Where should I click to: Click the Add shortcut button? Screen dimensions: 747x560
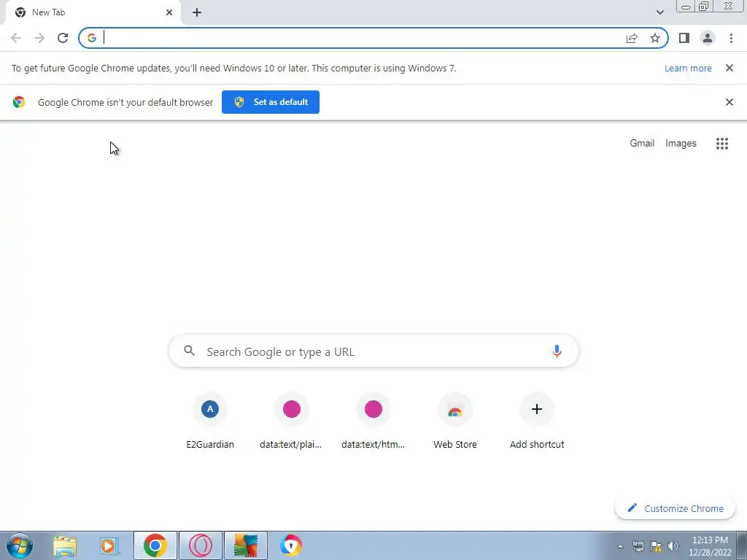[537, 421]
